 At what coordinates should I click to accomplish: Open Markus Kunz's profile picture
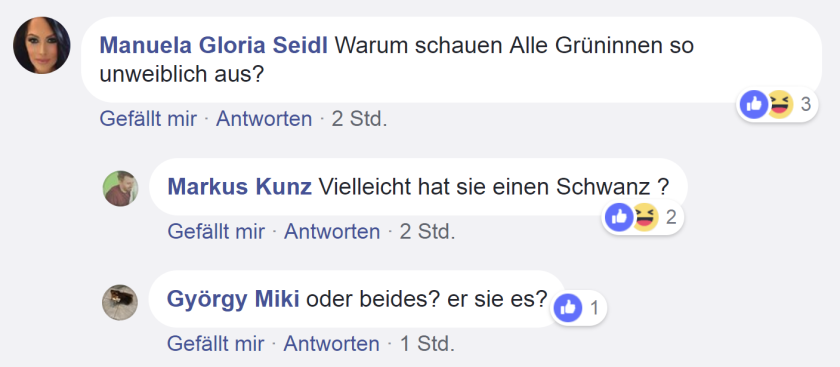(121, 189)
